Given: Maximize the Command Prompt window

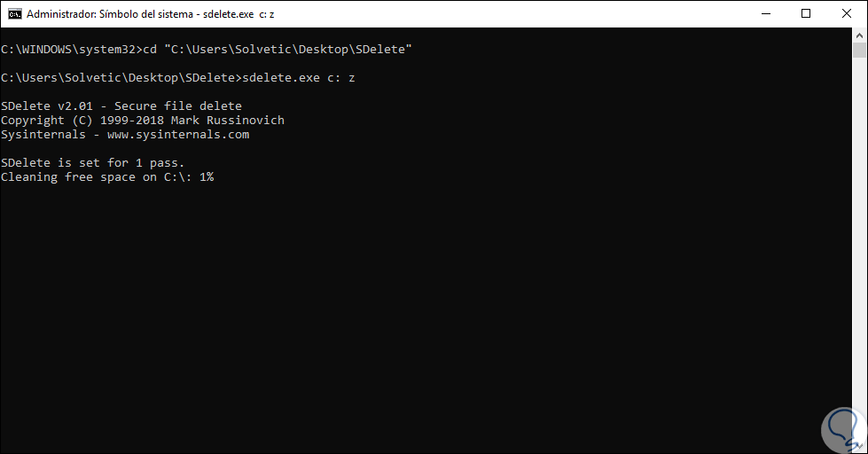Looking at the screenshot, I should 806,14.
